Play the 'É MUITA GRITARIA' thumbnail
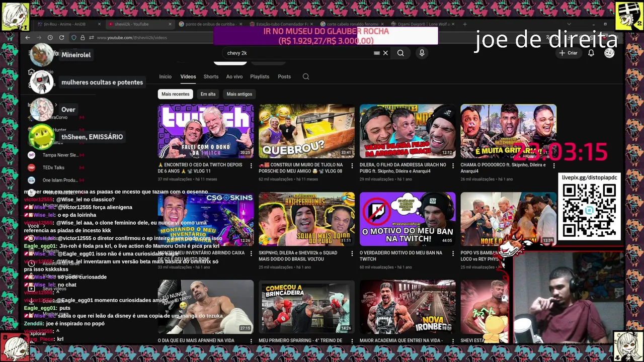 coord(508,131)
